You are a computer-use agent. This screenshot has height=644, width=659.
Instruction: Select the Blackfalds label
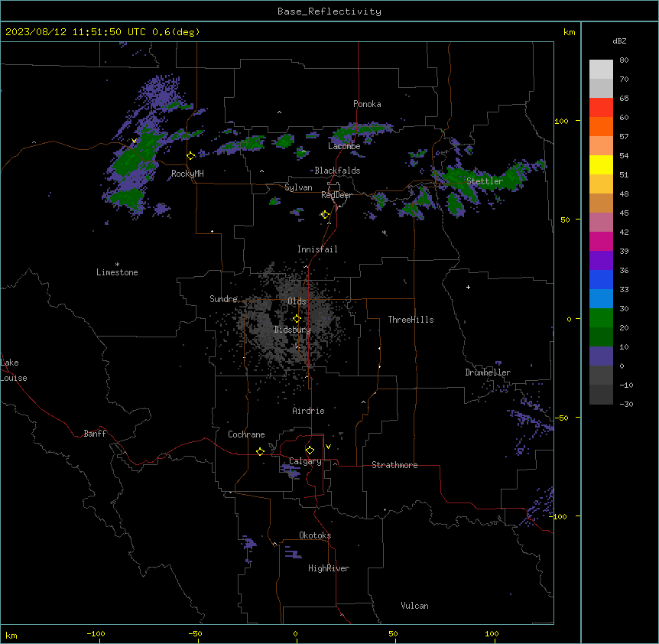337,171
